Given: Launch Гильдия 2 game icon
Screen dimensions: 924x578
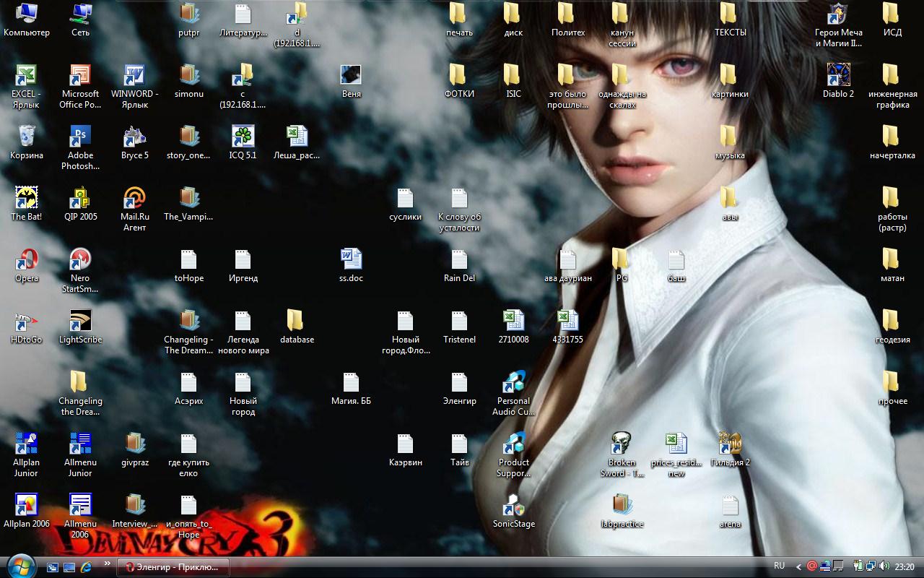Looking at the screenshot, I should 730,449.
